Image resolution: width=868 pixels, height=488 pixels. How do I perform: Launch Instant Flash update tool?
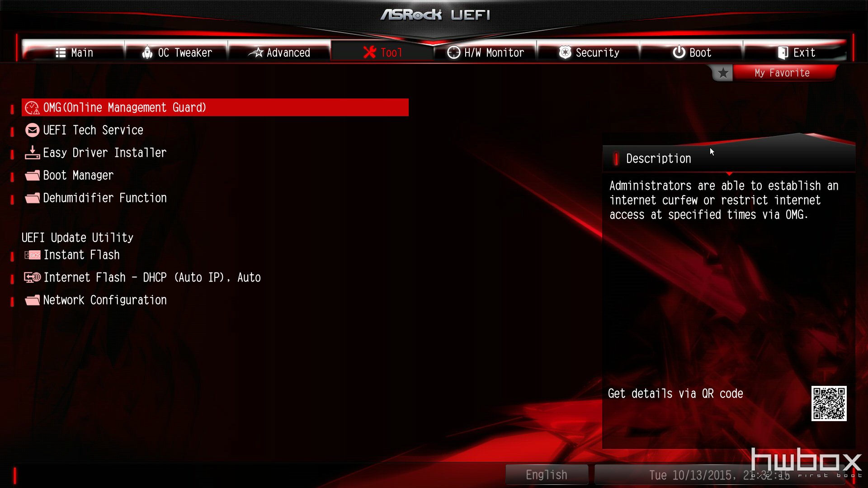click(x=81, y=255)
